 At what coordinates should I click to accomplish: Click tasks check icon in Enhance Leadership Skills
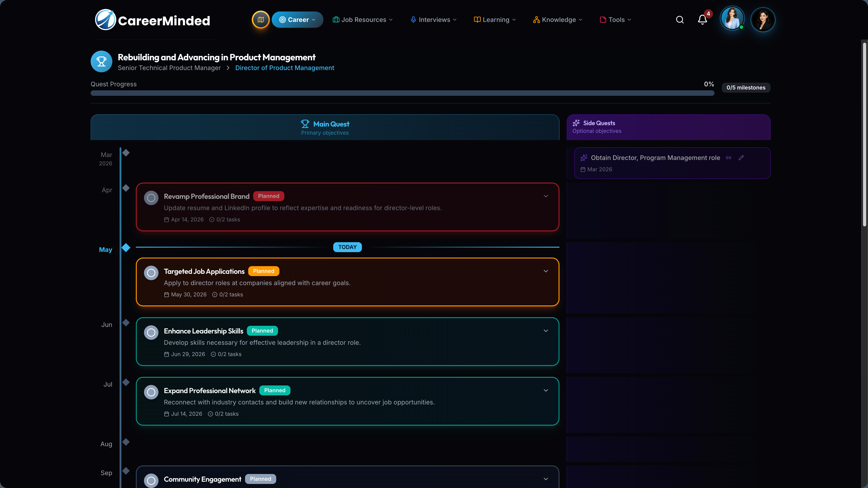tap(213, 354)
